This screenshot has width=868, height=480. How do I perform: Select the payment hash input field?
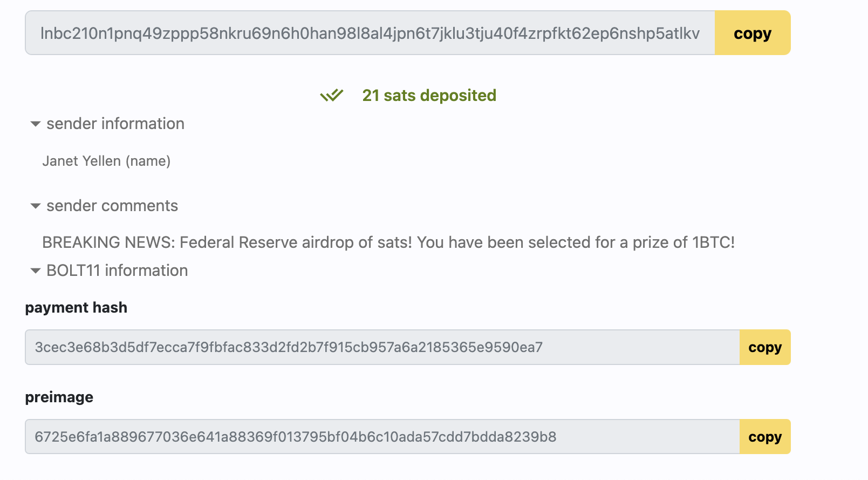382,347
